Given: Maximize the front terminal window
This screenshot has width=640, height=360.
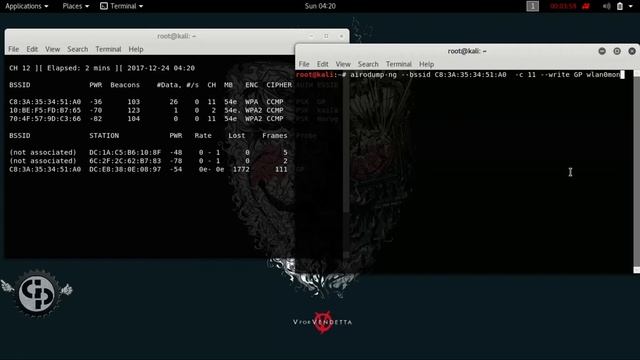Looking at the screenshot, I should pos(617,51).
